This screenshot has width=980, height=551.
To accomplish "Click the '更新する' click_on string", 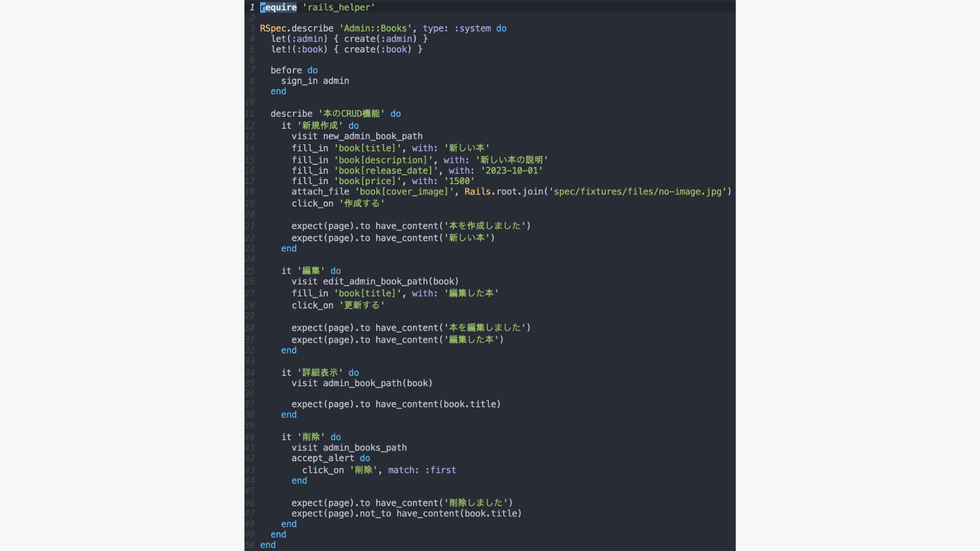I will pos(361,306).
